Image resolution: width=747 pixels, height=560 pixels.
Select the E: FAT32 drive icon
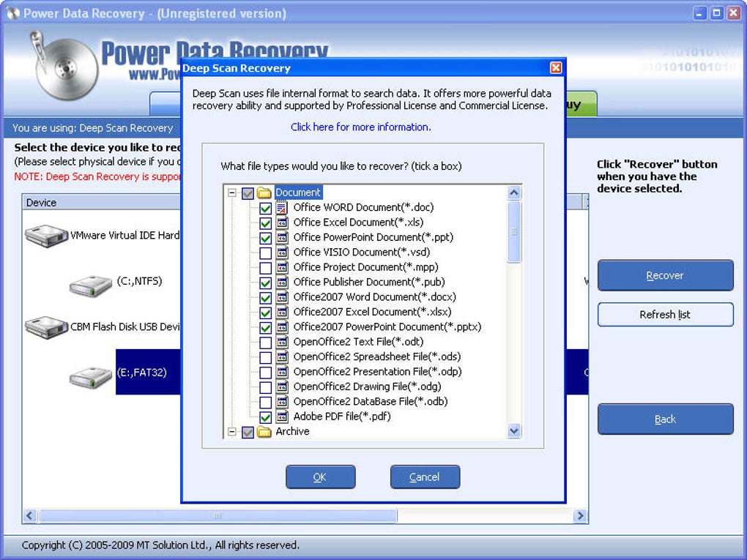(91, 377)
